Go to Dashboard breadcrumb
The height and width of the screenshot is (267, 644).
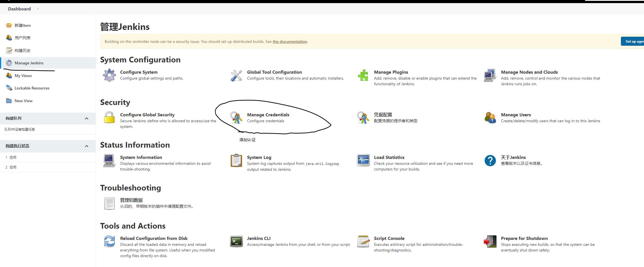click(19, 9)
